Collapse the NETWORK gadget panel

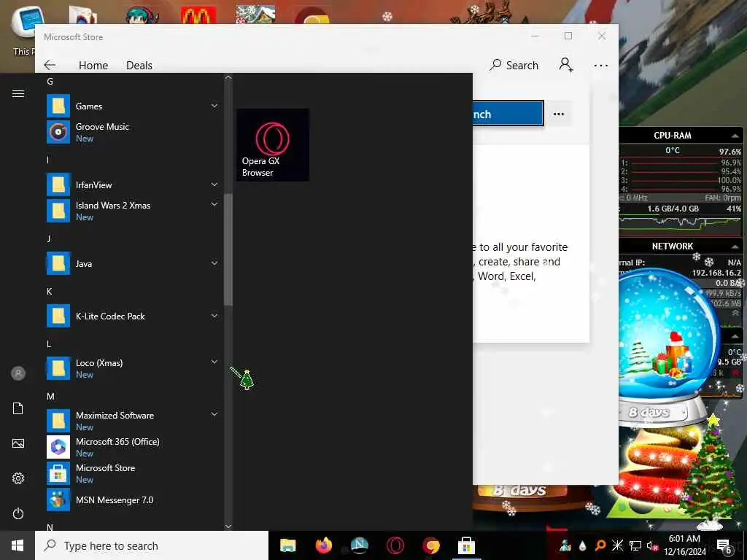coord(735,246)
